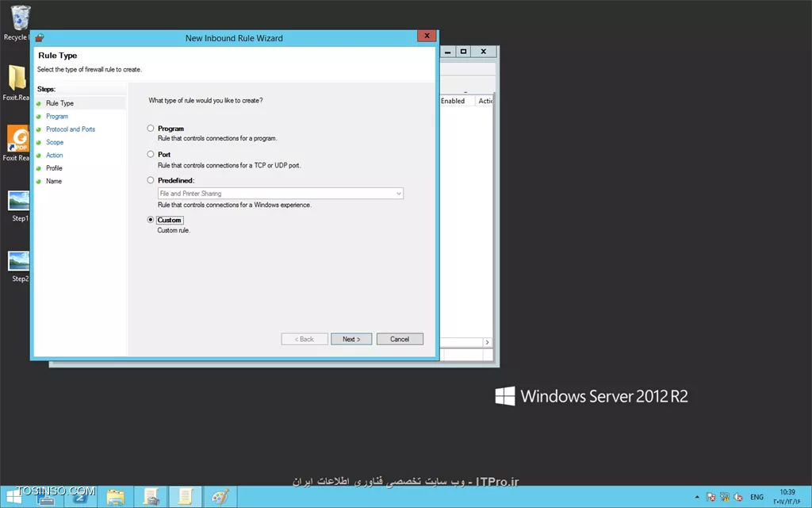Open Server Manager from the taskbar
Viewport: 812px width, 508px height.
click(x=47, y=497)
